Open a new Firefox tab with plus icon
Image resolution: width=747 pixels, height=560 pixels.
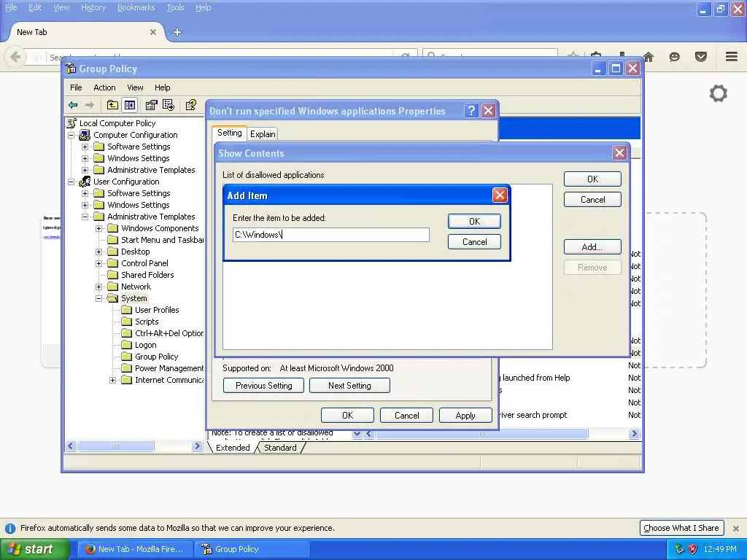point(177,32)
